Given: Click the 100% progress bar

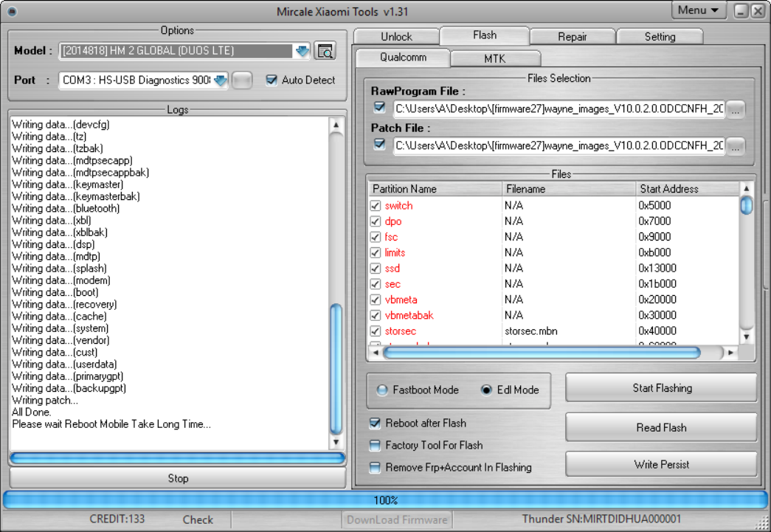Looking at the screenshot, I should point(385,500).
